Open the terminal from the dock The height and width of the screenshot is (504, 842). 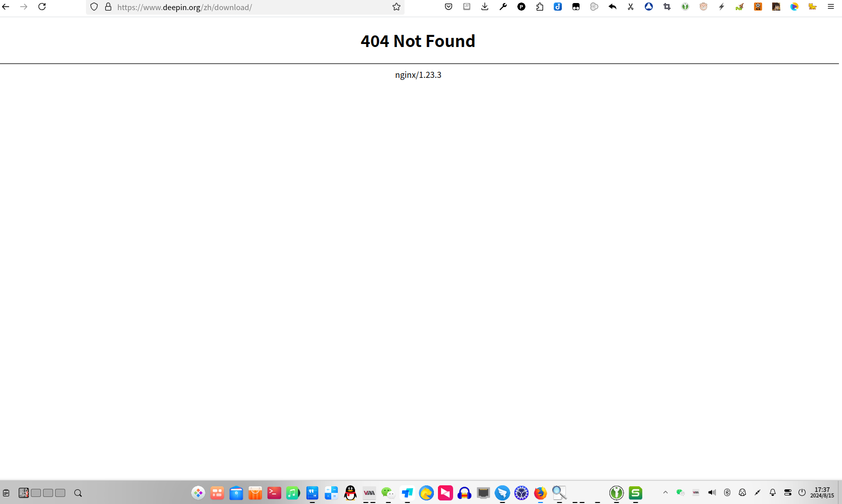tap(274, 493)
